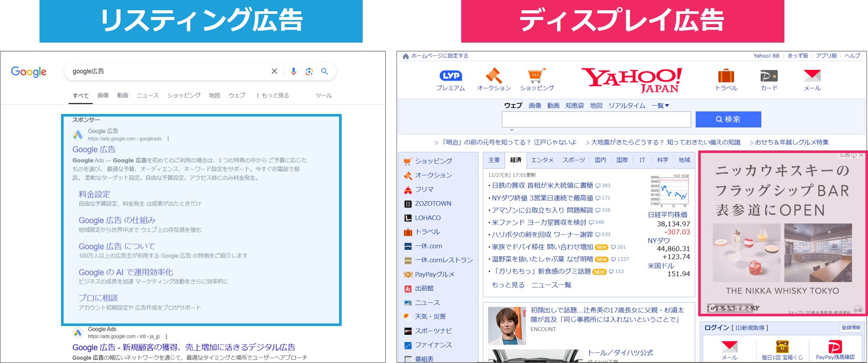Open the LYP Premium icon
Image resolution: width=868 pixels, height=363 pixels.
coord(450,75)
